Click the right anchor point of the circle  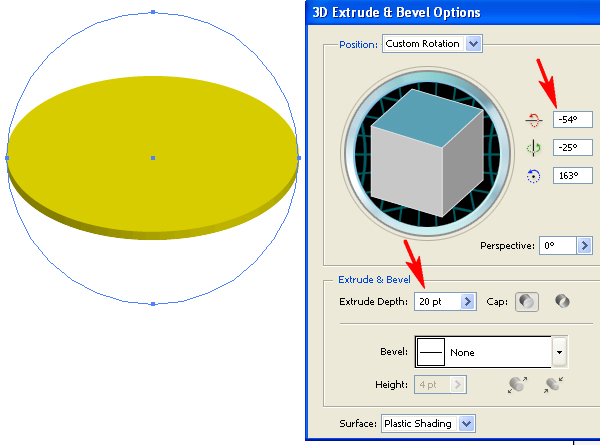click(299, 158)
